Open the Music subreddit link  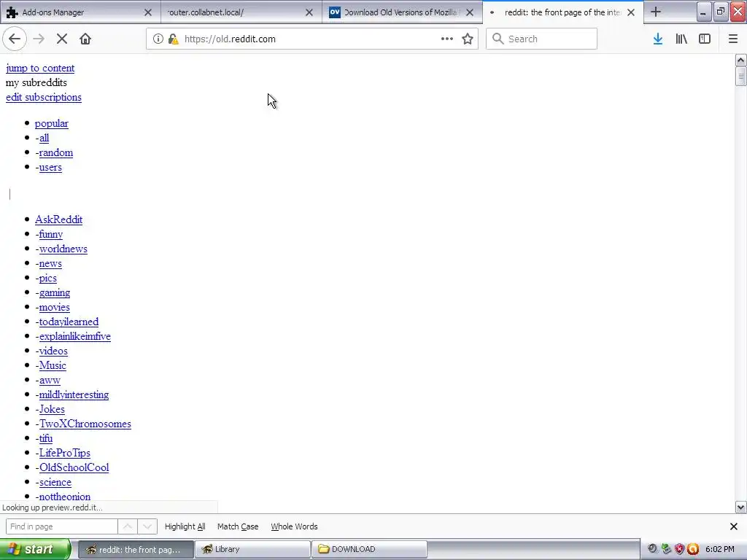53,366
